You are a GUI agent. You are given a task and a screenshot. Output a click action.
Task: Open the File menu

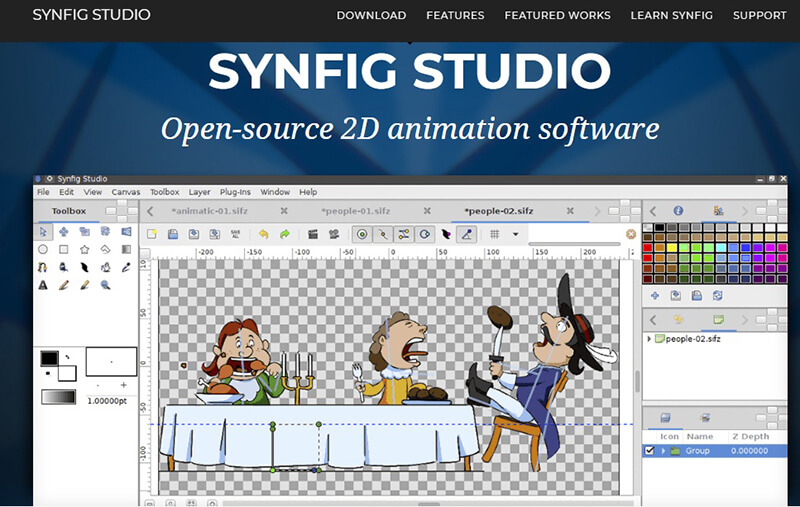point(43,192)
